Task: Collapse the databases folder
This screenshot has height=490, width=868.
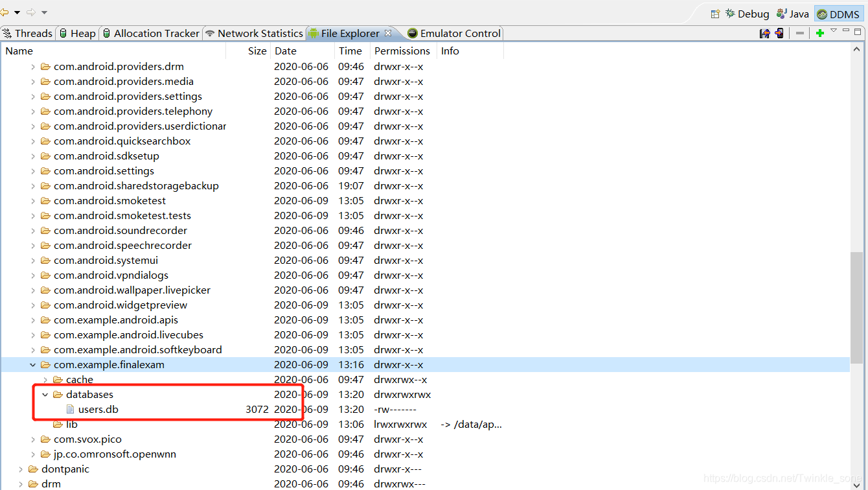Action: click(45, 395)
